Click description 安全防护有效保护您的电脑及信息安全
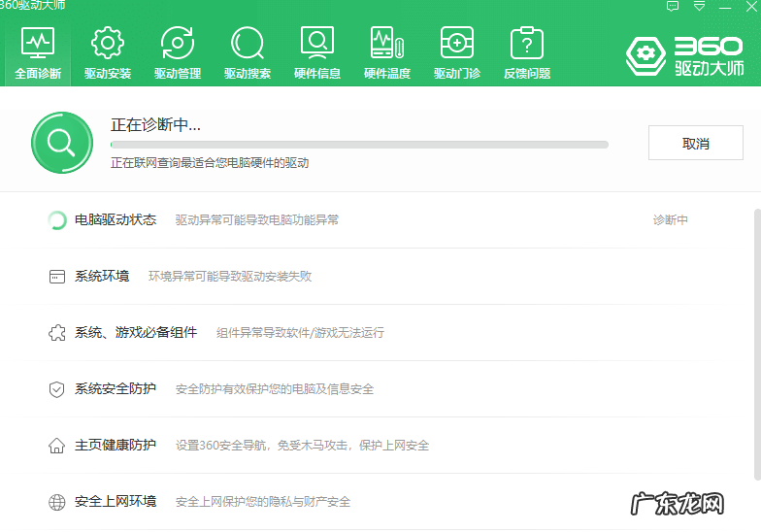This screenshot has width=761, height=532. click(x=274, y=388)
